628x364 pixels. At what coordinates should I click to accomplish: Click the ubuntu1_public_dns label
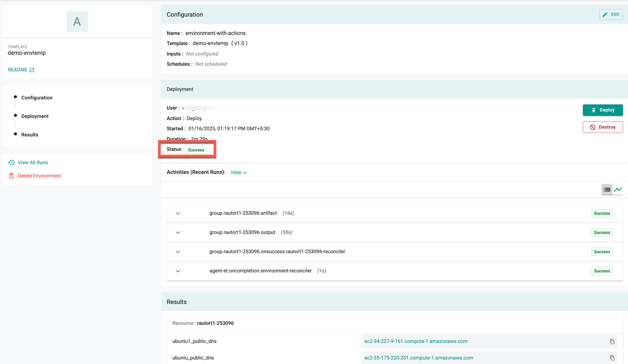click(194, 341)
